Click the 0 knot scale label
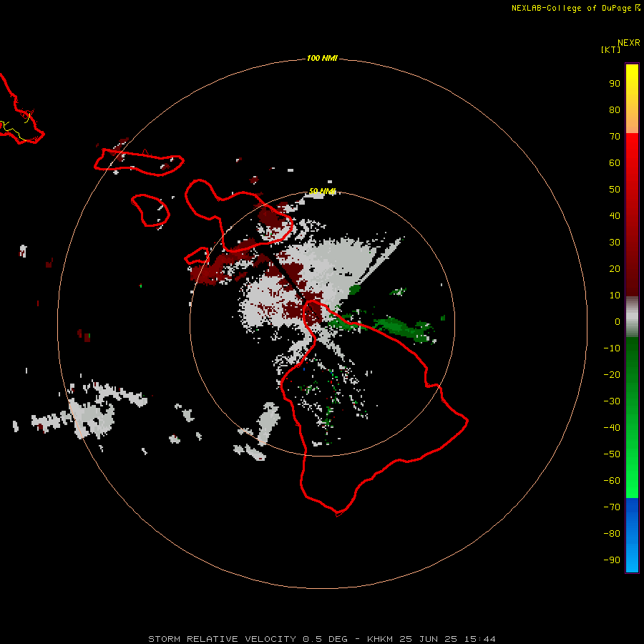The width and height of the screenshot is (644, 644). (x=618, y=322)
